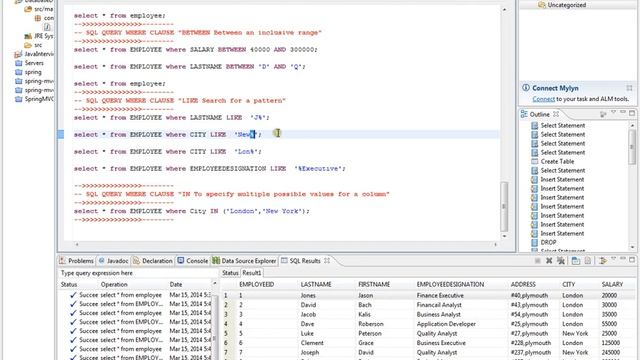Click the Servers folder icon

pyautogui.click(x=18, y=63)
